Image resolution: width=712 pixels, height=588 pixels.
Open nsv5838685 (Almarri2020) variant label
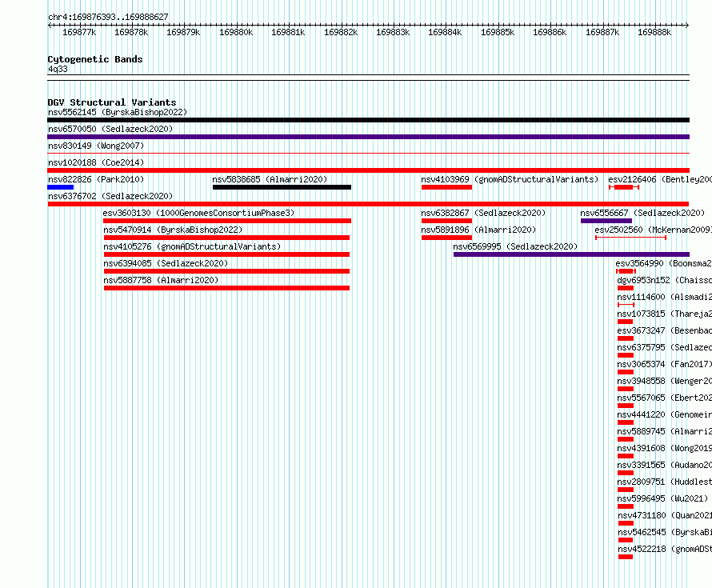pos(270,179)
